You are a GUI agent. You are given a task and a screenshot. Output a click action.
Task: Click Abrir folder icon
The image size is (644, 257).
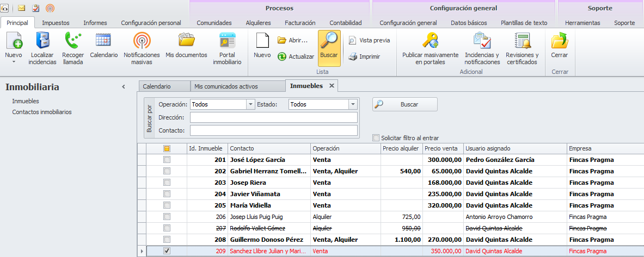click(x=282, y=40)
